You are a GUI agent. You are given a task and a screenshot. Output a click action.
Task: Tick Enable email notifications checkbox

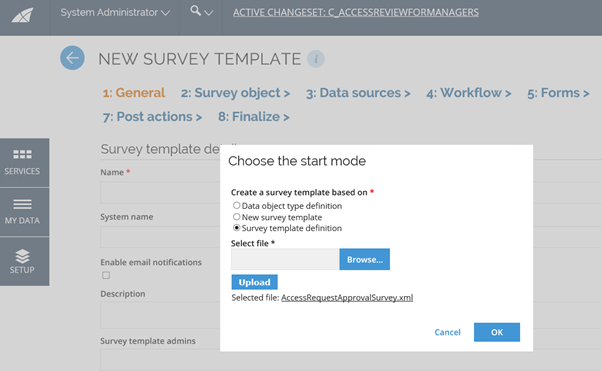click(106, 275)
